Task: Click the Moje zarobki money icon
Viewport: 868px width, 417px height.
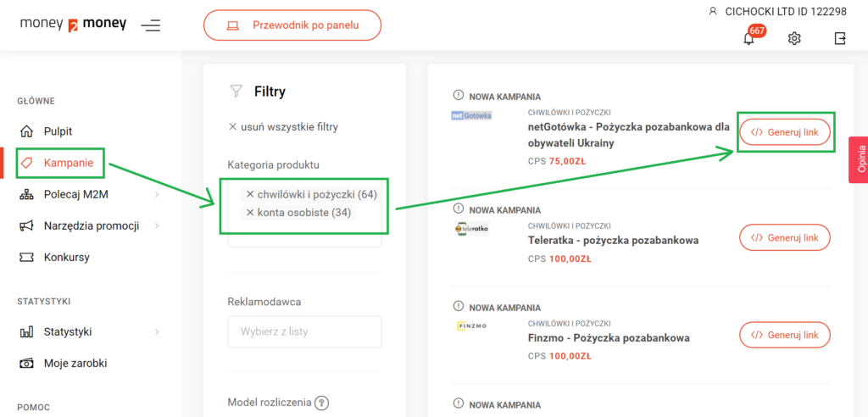Action: point(26,364)
